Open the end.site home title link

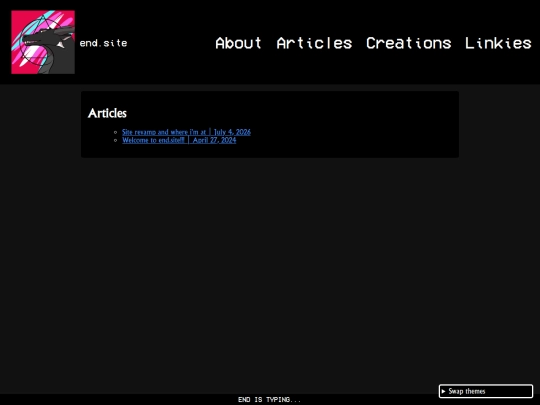click(x=103, y=43)
